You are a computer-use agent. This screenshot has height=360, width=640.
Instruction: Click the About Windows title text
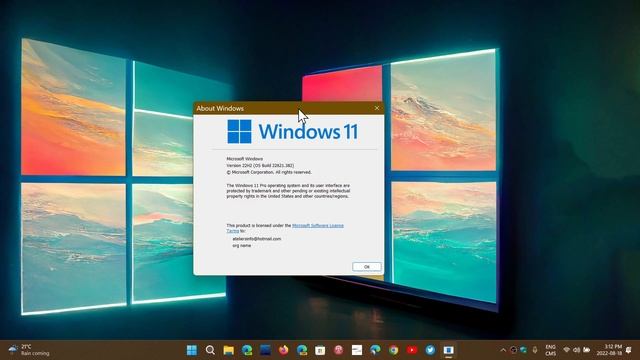(x=220, y=108)
